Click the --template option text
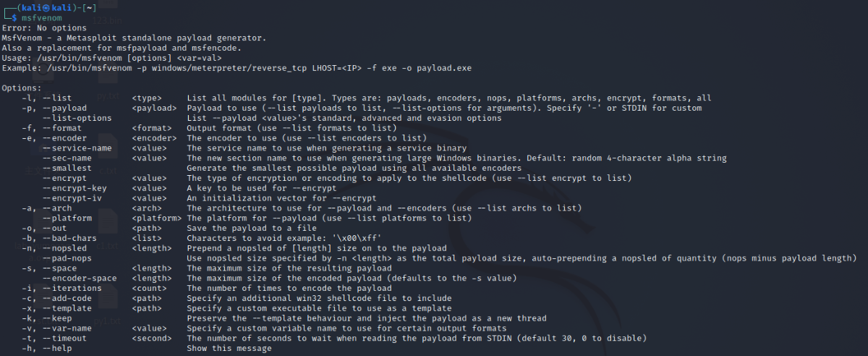Image resolution: width=868 pixels, height=356 pixels. coord(67,308)
